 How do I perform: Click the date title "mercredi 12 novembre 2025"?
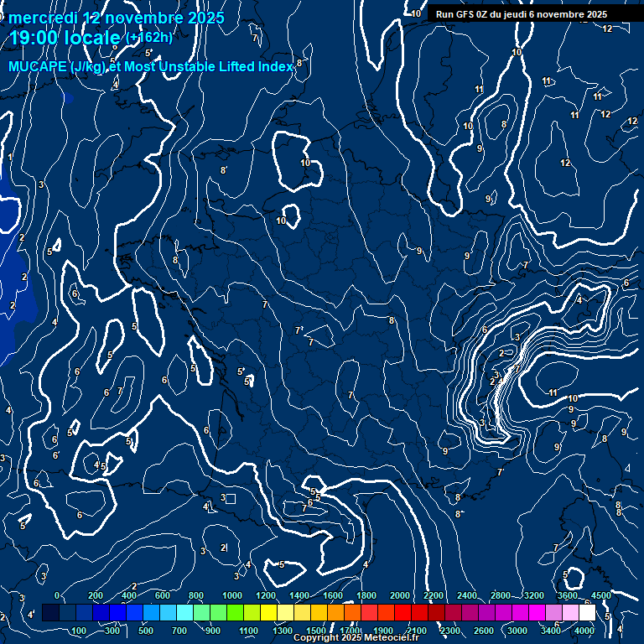[x=117, y=18]
